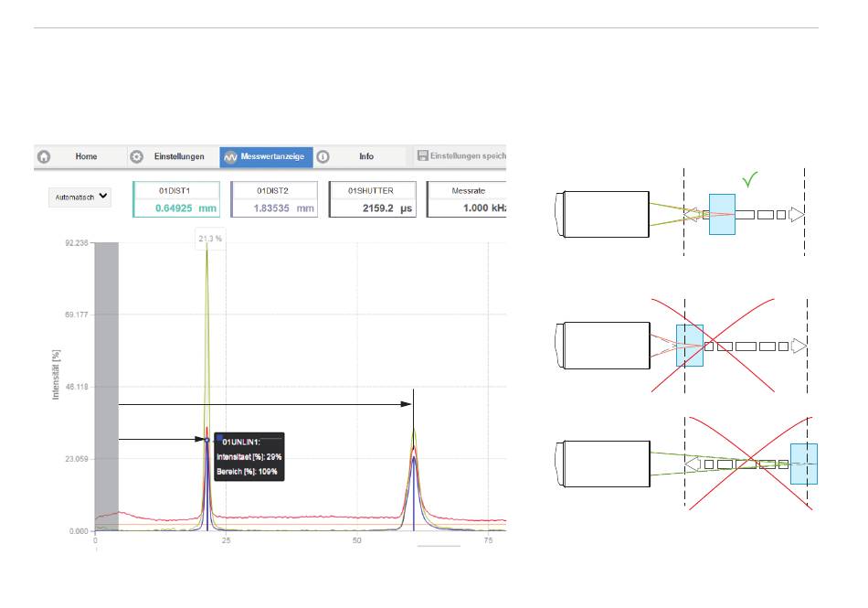The image size is (868, 608).
Task: Click the Einstellungen gear icon
Action: (136, 156)
